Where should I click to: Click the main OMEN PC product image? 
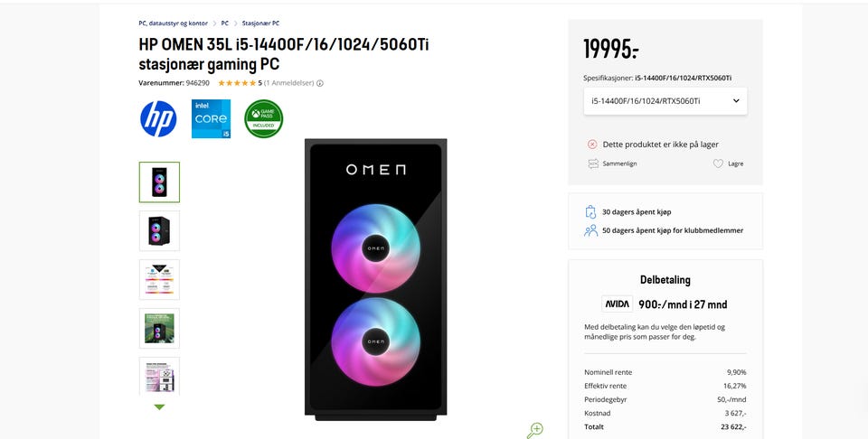tap(375, 278)
